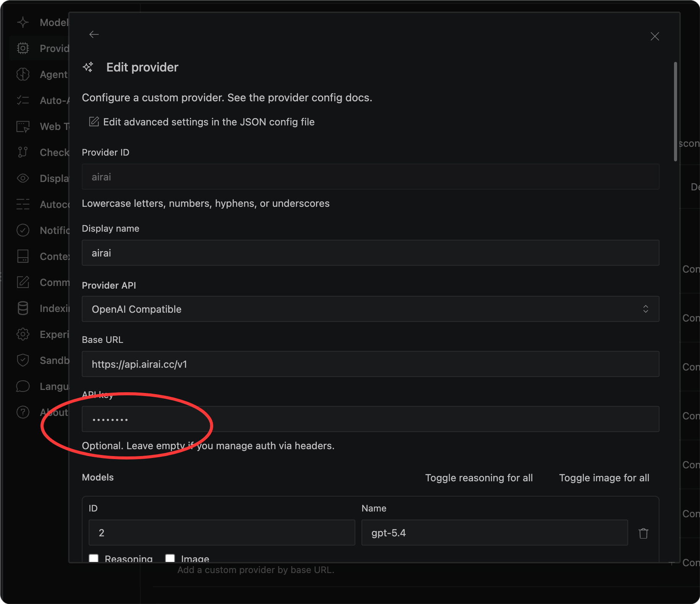Open Commit pencil icon in sidebar
This screenshot has height=604, width=700.
coord(23,282)
